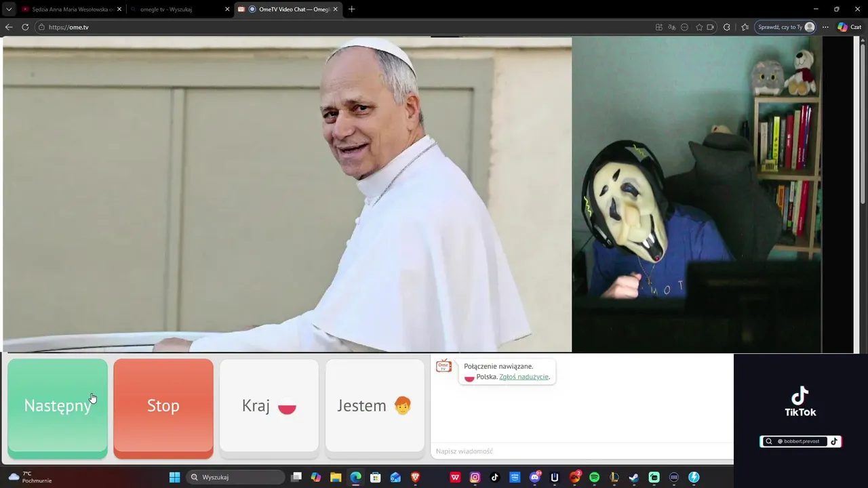Open the split screen apps icon
Viewport: 868px width, 488px height.
click(659, 27)
